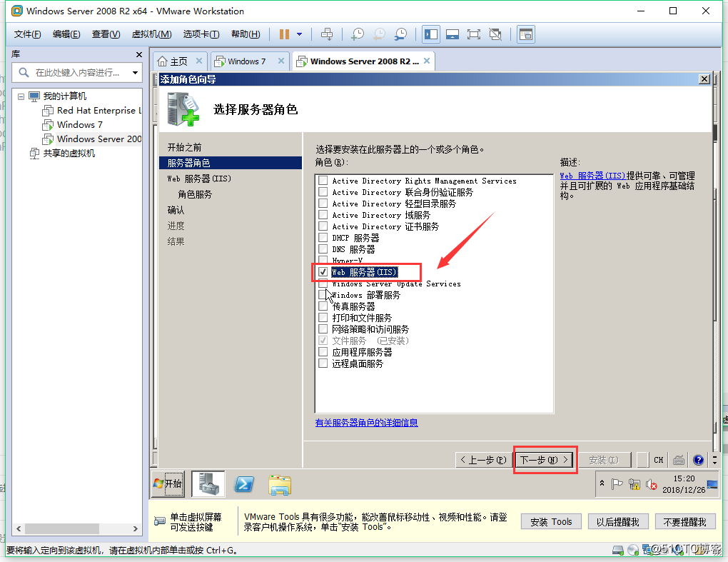Collapse the 我的计算机 tree node

tap(21, 96)
